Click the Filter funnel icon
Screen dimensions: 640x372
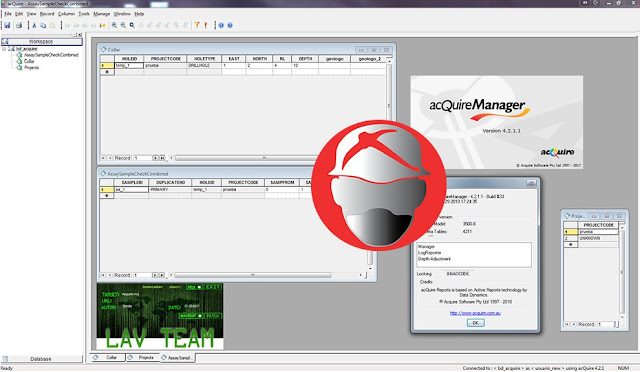tap(197, 25)
